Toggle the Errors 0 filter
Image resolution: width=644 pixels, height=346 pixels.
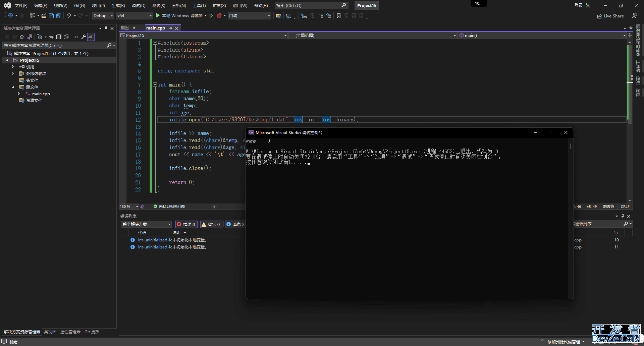(186, 224)
